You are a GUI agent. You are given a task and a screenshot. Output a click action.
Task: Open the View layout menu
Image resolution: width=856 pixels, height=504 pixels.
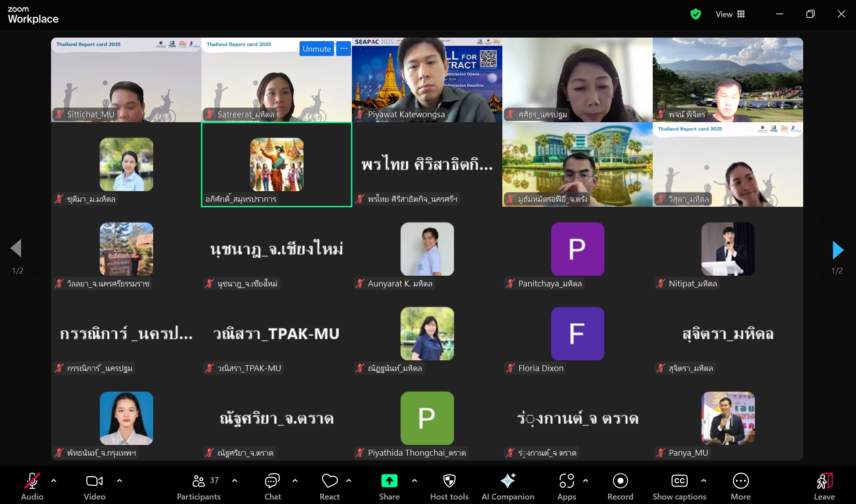[730, 14]
